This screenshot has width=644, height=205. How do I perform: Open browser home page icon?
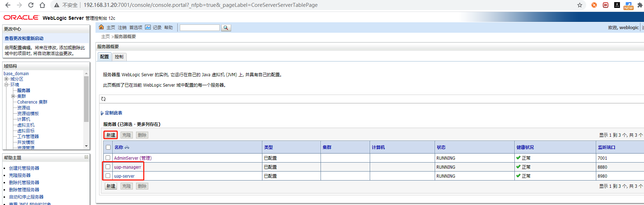[42, 5]
